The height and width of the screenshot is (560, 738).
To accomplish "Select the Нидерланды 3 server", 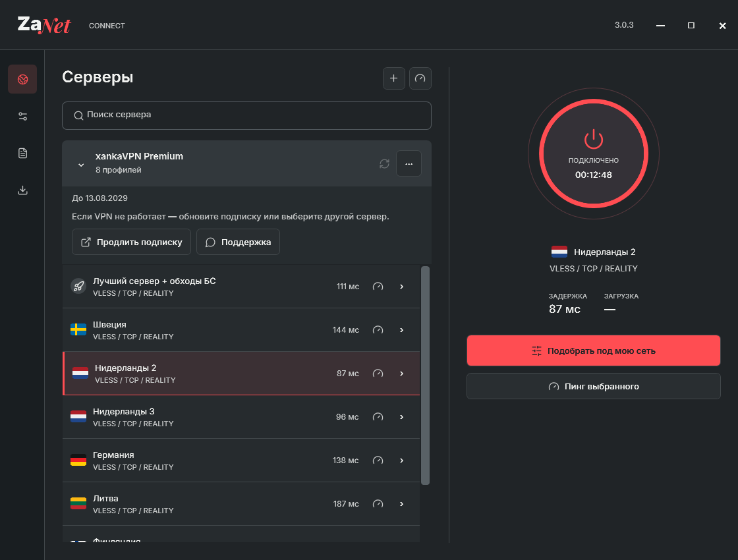I will click(x=241, y=417).
